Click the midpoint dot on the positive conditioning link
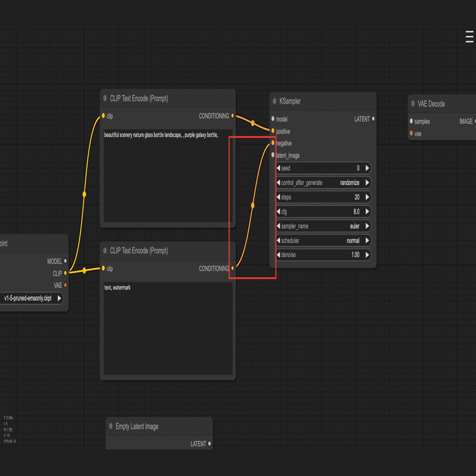 (253, 123)
